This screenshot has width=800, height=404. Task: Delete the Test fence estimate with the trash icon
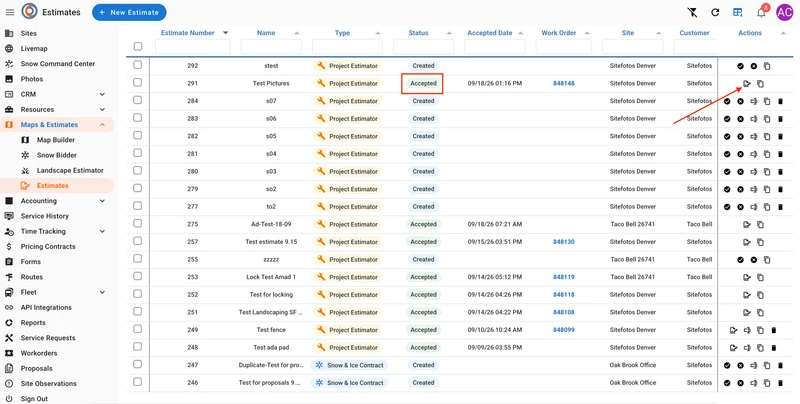click(x=773, y=330)
